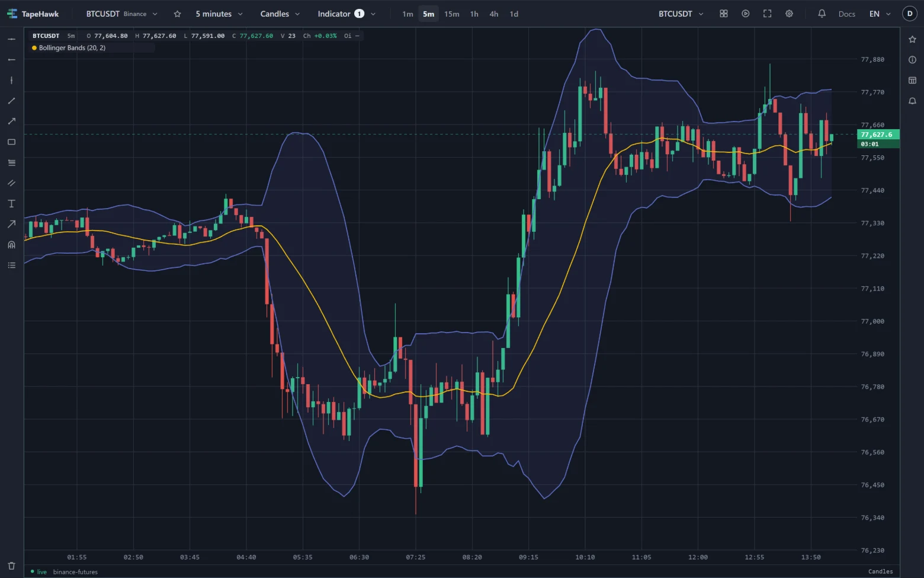924x578 pixels.
Task: Open the EN language dropdown
Action: 880,14
